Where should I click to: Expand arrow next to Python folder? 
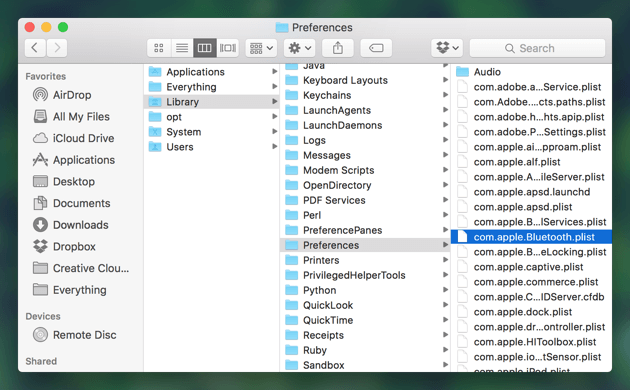445,290
